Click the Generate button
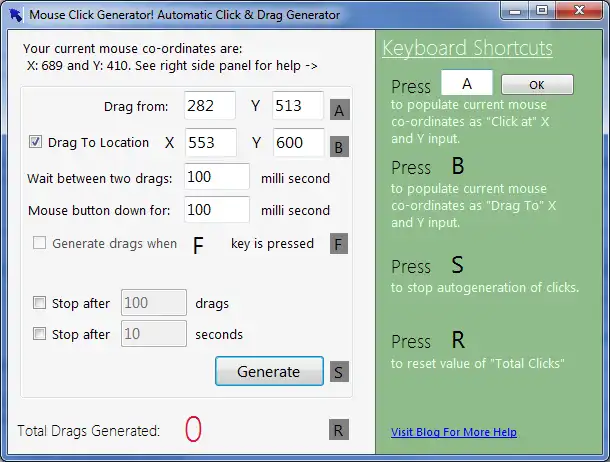 [269, 371]
